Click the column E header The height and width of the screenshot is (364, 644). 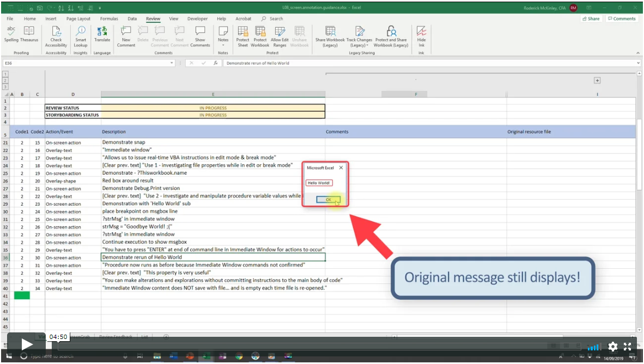coord(212,94)
